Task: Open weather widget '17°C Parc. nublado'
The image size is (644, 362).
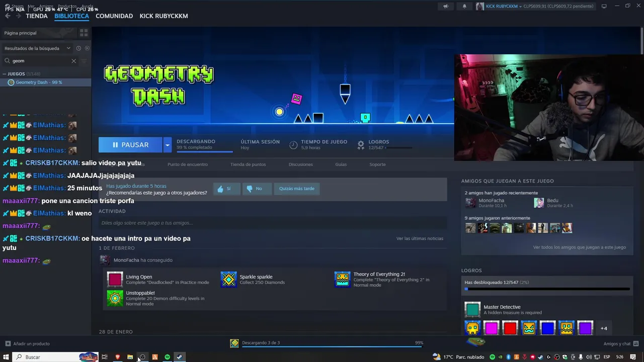Action: pos(457,357)
